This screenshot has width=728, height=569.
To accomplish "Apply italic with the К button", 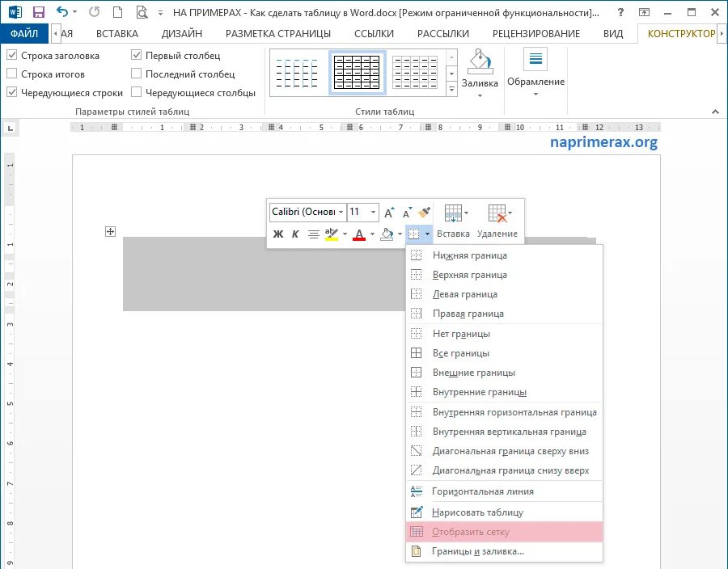I will point(294,234).
